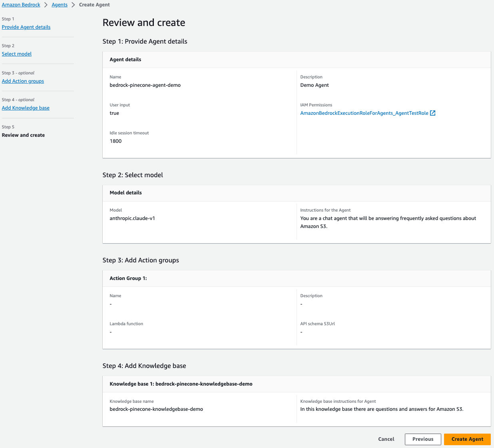Select the Review and create step label
The image size is (494, 448).
[x=23, y=135]
